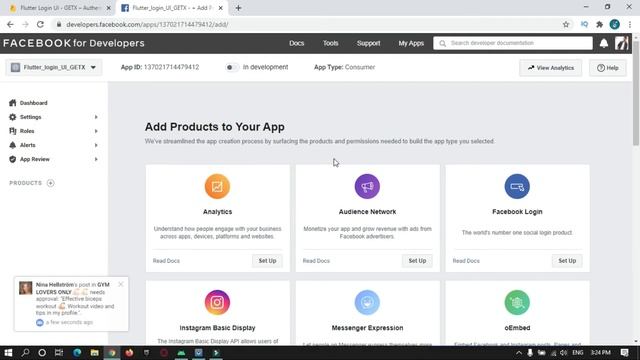Viewport: 640px width, 360px height.
Task: Open the Tools menu
Action: pos(331,43)
